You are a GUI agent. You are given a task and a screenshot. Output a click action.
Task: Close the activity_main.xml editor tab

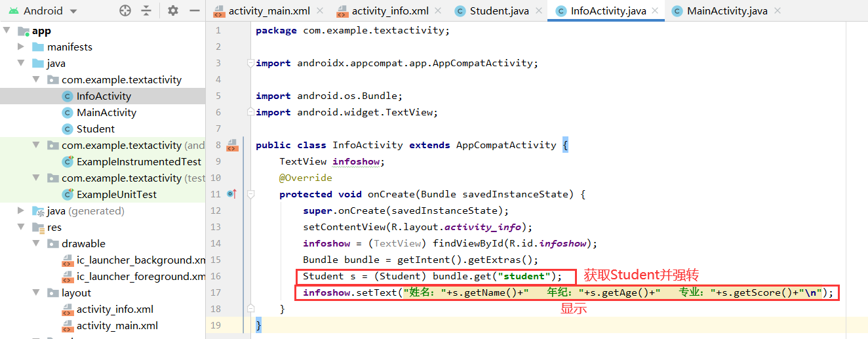319,10
